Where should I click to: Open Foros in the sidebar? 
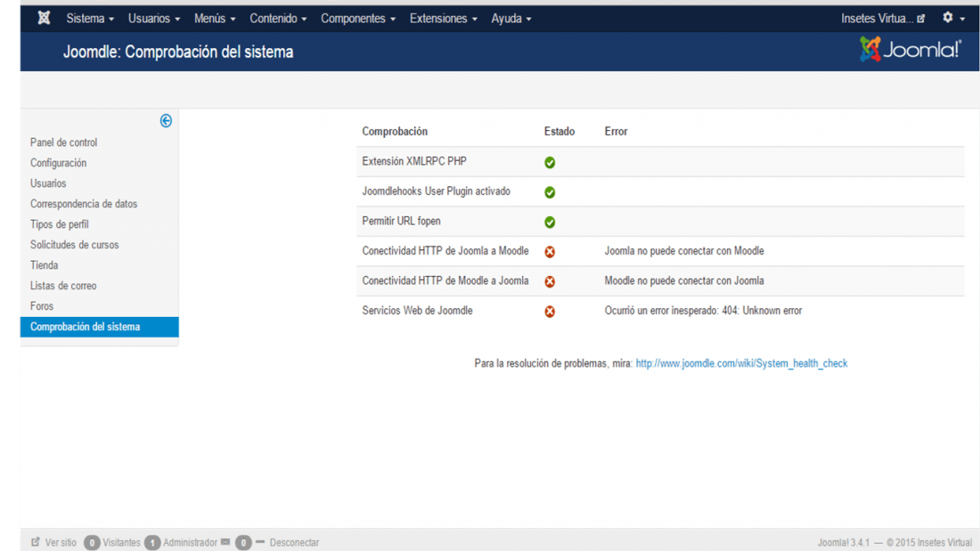pos(42,306)
